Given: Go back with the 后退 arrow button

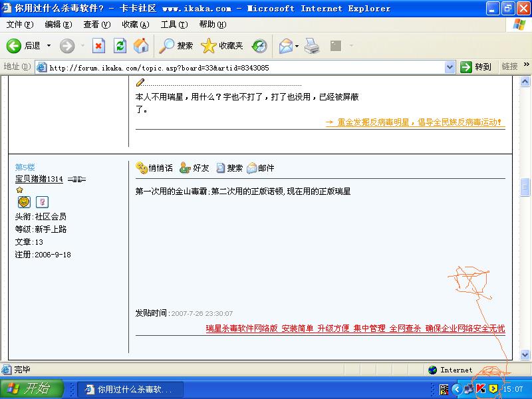Looking at the screenshot, I should click(x=23, y=45).
